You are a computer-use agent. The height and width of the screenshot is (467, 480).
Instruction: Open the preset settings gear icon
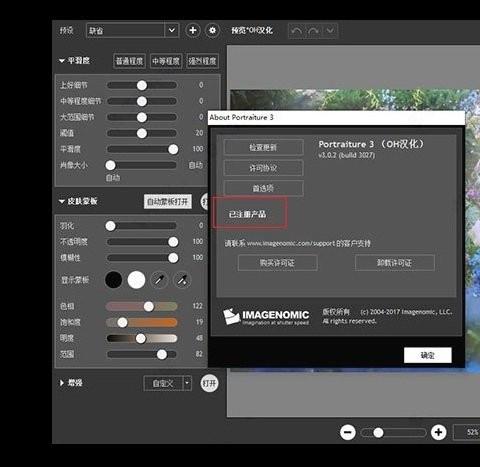pos(212,31)
